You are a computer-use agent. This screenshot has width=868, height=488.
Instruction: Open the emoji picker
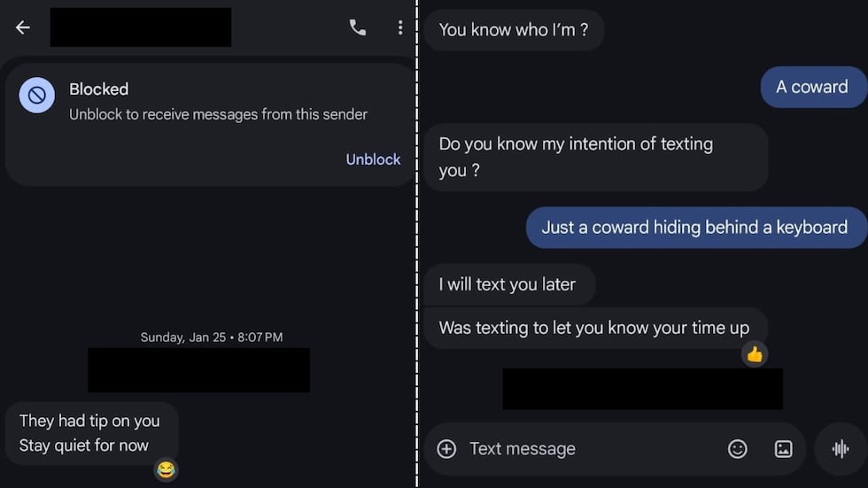click(737, 449)
